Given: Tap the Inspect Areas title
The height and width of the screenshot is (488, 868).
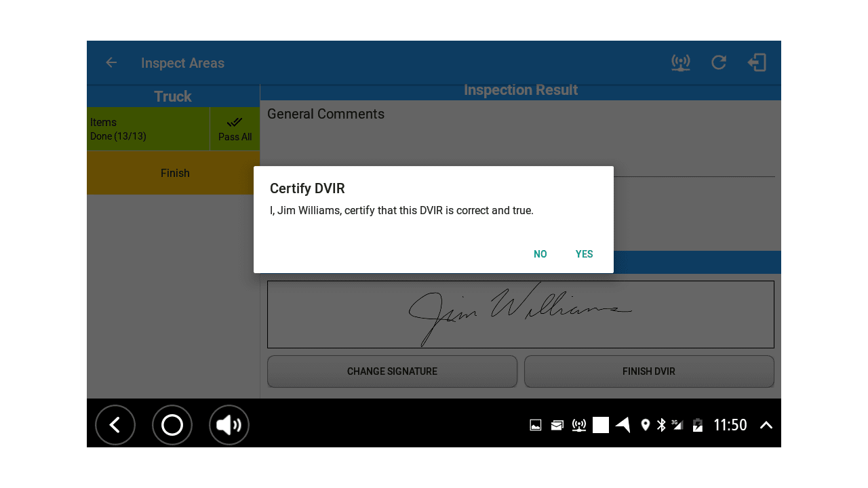Looking at the screenshot, I should [182, 63].
